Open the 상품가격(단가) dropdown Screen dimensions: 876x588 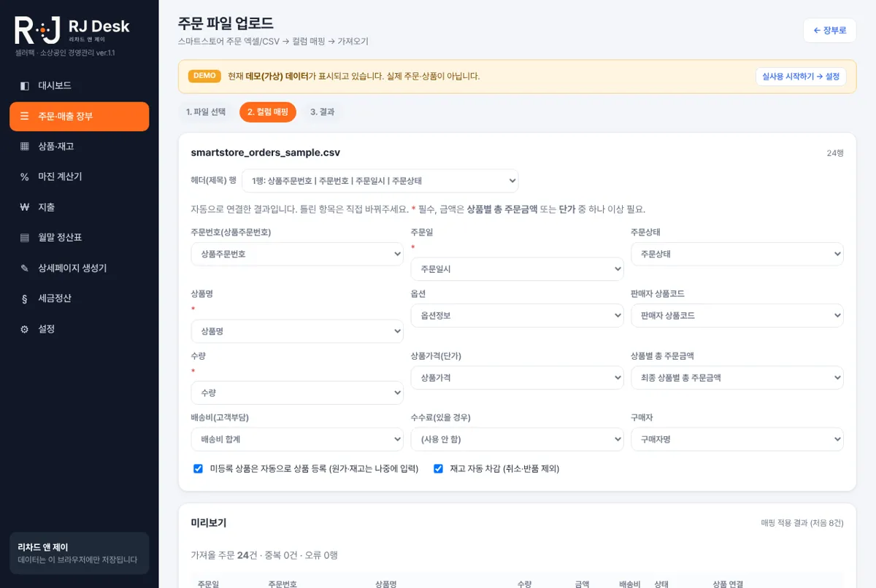pos(517,378)
